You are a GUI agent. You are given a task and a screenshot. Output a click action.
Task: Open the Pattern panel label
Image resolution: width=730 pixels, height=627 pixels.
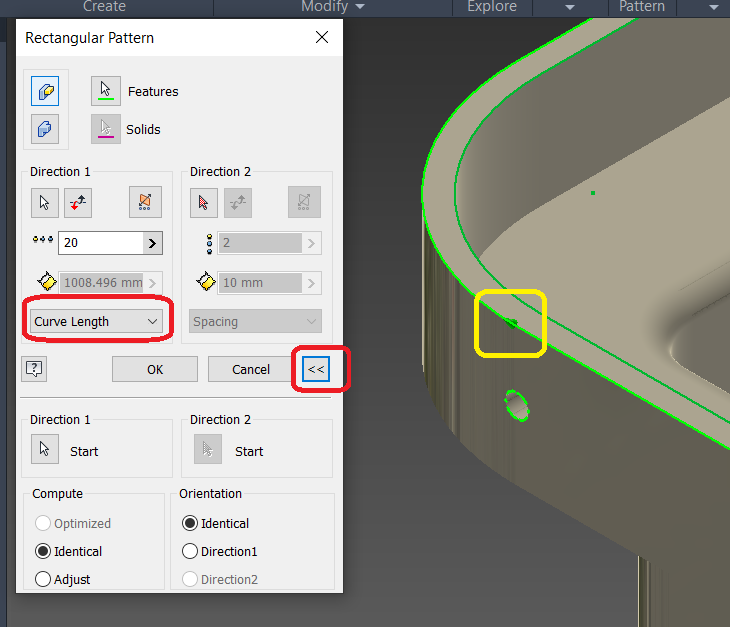tap(642, 6)
